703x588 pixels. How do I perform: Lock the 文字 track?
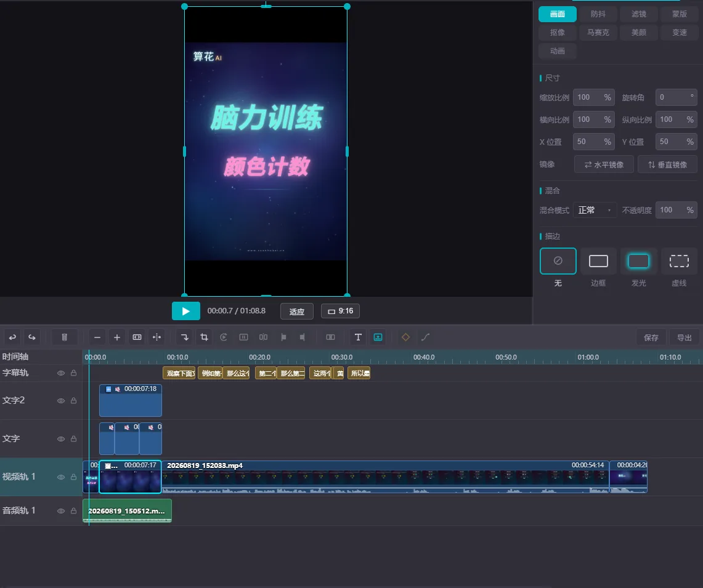click(x=73, y=439)
